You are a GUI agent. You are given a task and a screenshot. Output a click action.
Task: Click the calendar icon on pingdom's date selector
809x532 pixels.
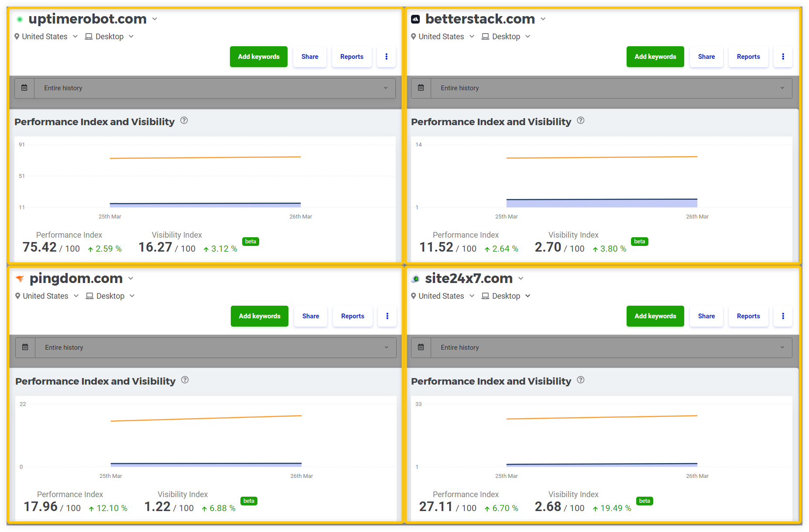(x=25, y=347)
